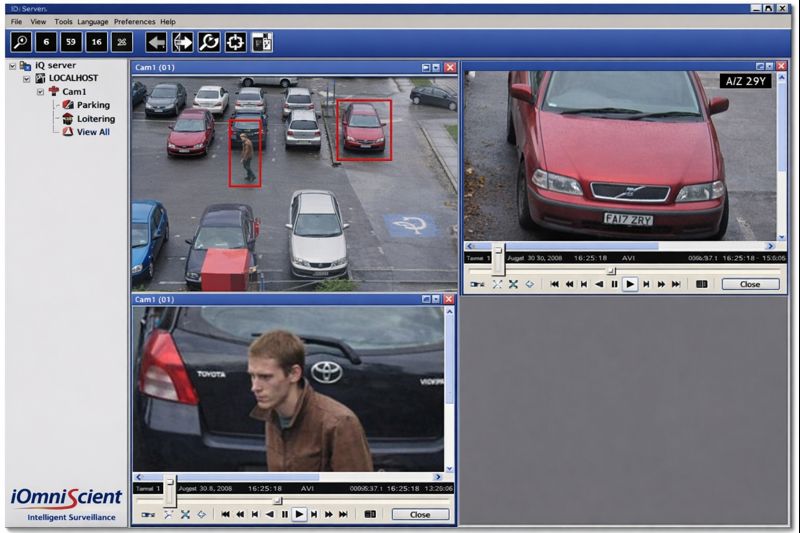The height and width of the screenshot is (533, 800).
Task: Click the screen layout toolbar icon
Action: point(262,42)
